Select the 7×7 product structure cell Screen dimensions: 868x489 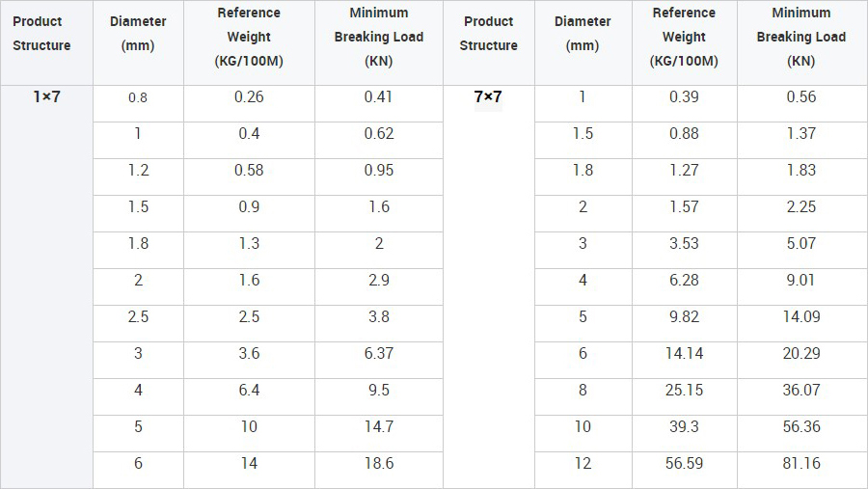coord(488,96)
